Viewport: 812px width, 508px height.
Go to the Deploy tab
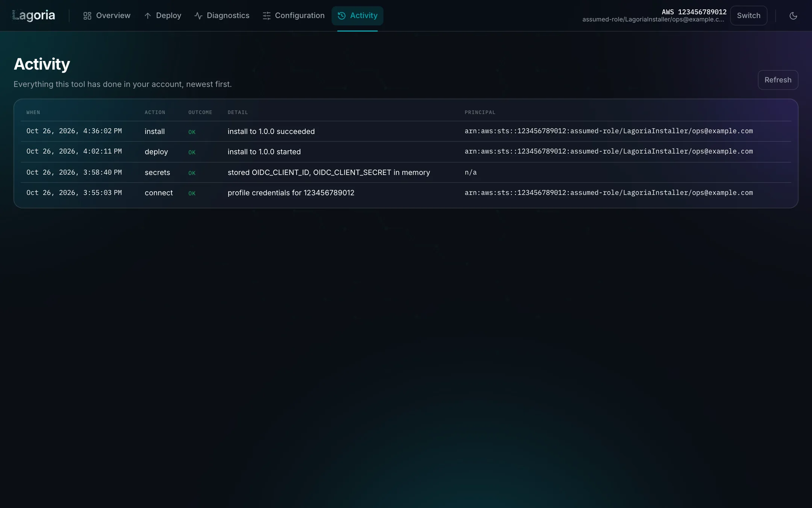163,16
